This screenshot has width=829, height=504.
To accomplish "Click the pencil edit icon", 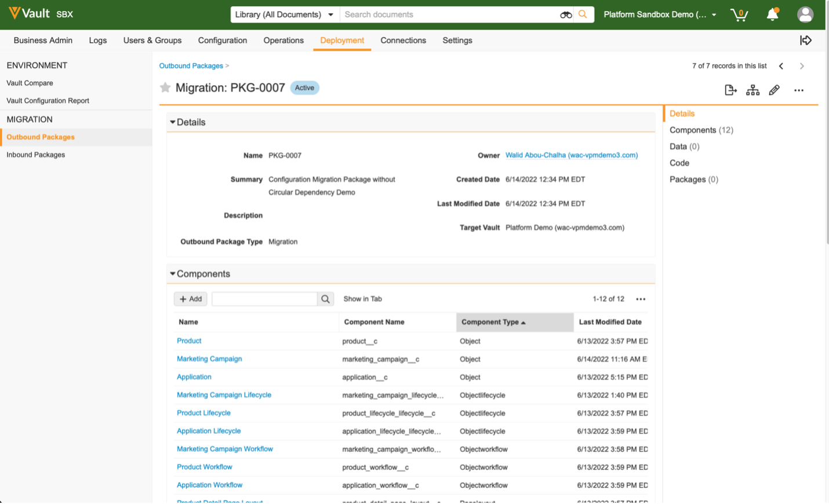I will 774,90.
